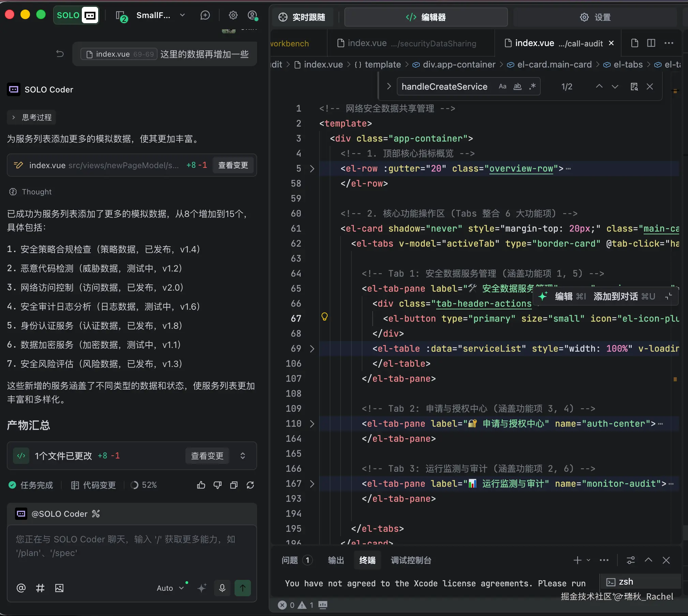Click the 查看变更 button for index.vue
This screenshot has width=688, height=616.
(233, 165)
